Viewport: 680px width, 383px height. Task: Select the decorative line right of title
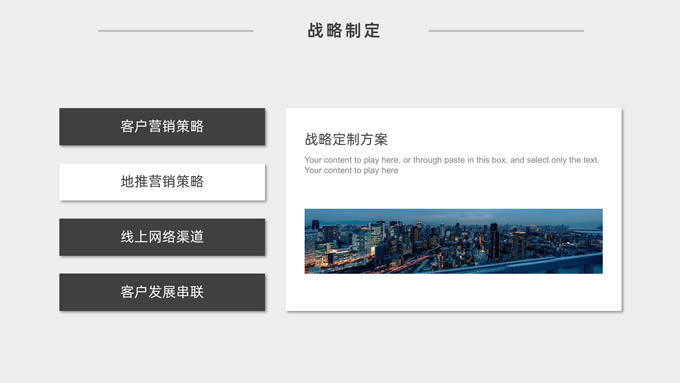point(506,31)
